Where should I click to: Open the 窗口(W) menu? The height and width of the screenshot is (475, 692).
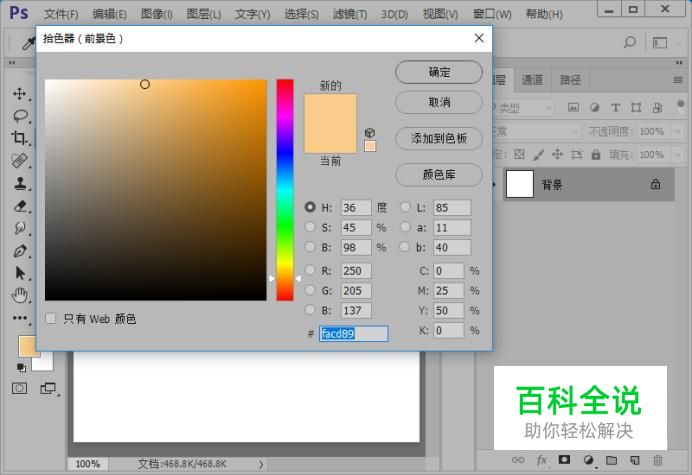click(x=492, y=14)
